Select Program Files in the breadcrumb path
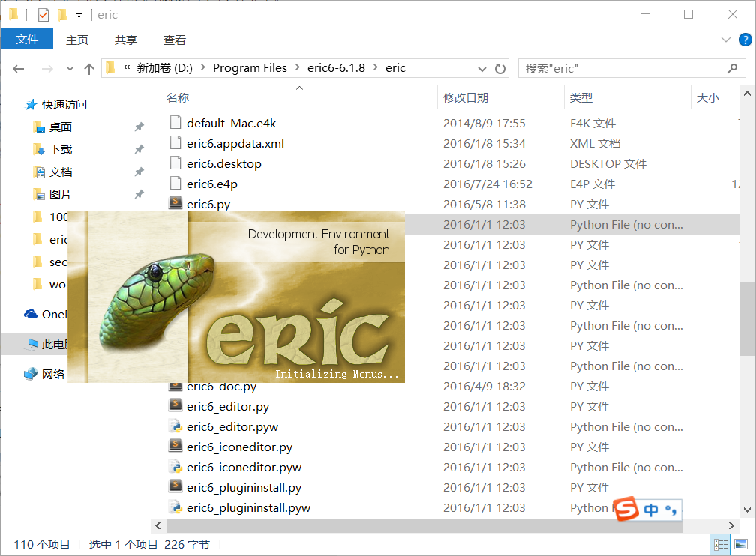Image resolution: width=756 pixels, height=556 pixels. (250, 68)
